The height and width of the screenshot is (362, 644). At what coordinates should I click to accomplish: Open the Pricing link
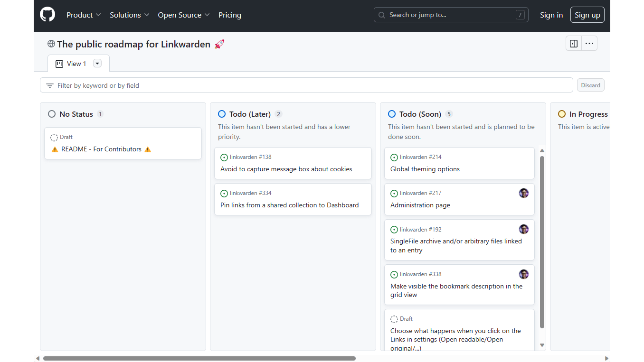click(230, 15)
